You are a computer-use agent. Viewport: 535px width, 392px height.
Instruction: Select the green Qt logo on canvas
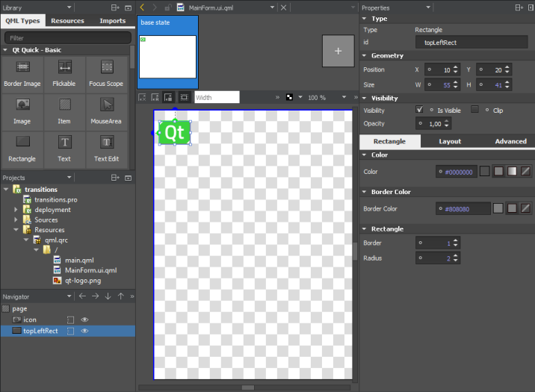tap(175, 132)
